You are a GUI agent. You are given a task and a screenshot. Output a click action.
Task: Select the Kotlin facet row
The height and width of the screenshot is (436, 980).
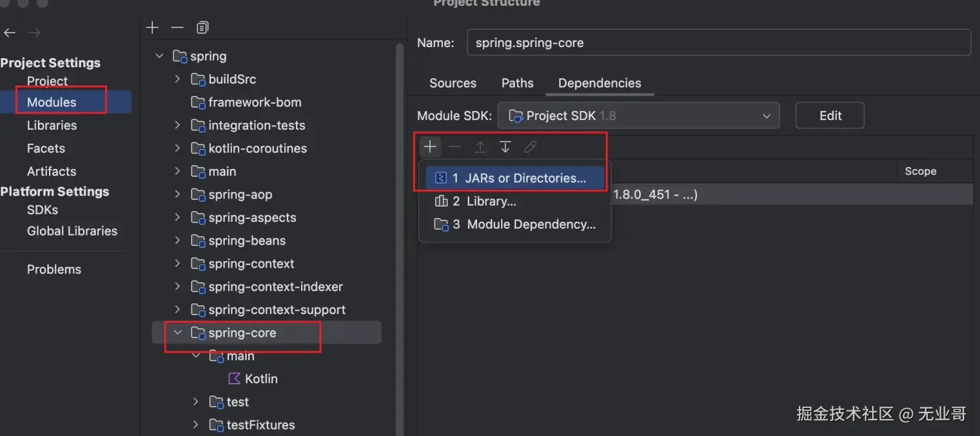[261, 379]
